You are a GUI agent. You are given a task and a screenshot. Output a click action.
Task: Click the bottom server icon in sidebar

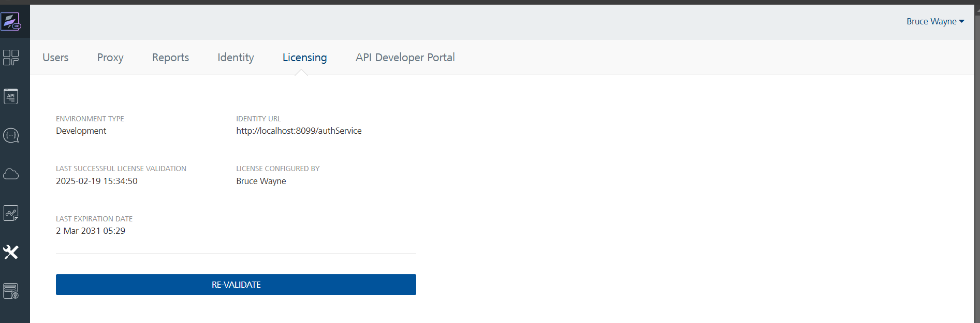11,291
